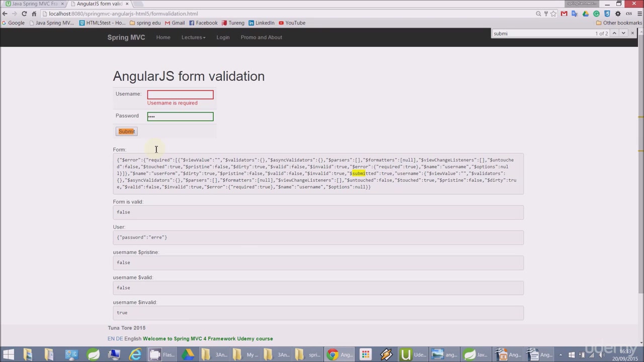The width and height of the screenshot is (644, 362).
Task: Open Promo and About nav item
Action: [x=261, y=37]
